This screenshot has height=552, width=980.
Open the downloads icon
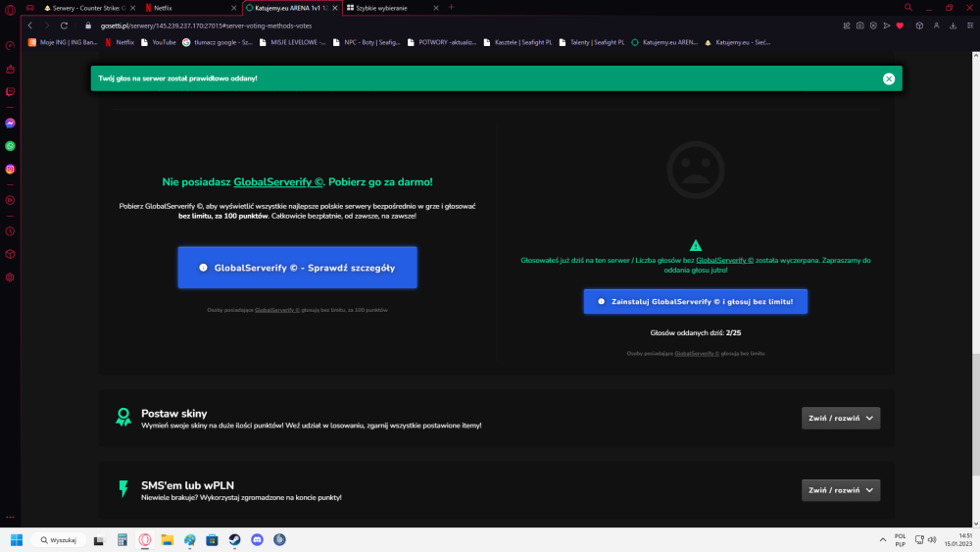tap(954, 25)
